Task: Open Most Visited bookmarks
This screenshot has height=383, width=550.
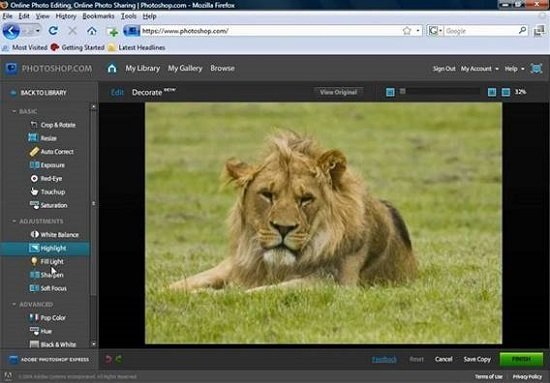Action: (25, 47)
